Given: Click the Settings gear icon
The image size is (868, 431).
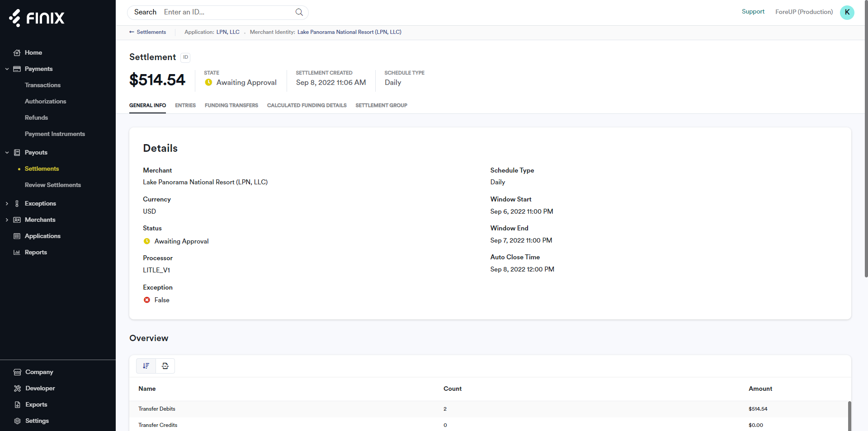Looking at the screenshot, I should point(18,421).
